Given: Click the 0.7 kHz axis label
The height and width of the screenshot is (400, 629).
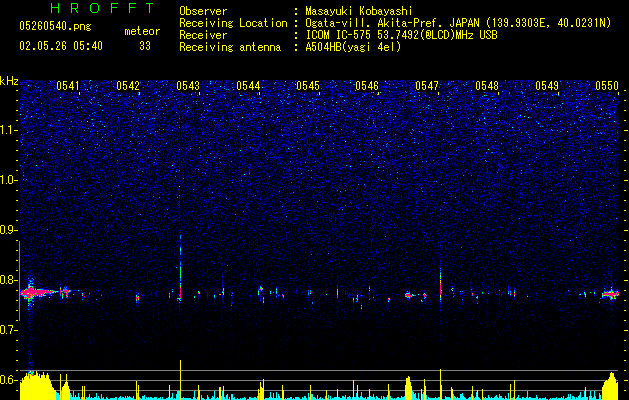Looking at the screenshot, I should (9, 330).
